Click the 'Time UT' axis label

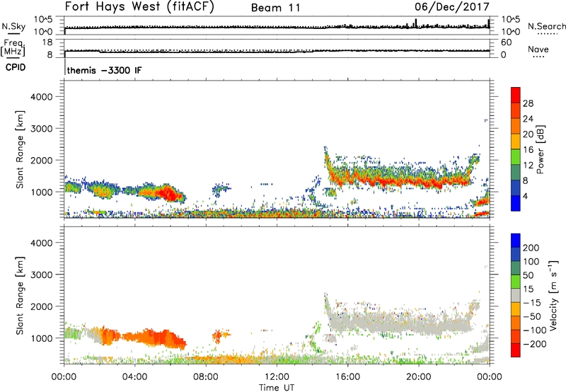[x=277, y=388]
